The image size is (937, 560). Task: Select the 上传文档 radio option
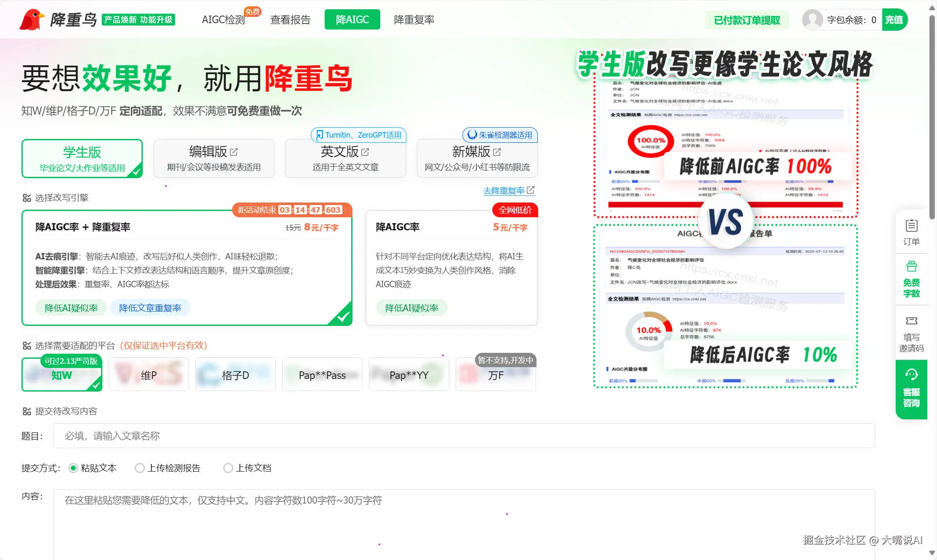click(x=228, y=468)
